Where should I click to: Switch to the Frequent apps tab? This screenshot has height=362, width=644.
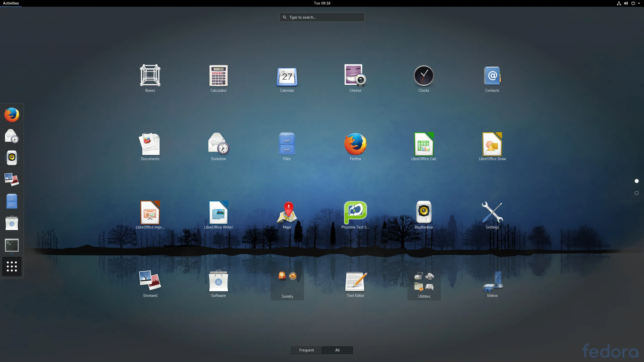[x=306, y=350]
